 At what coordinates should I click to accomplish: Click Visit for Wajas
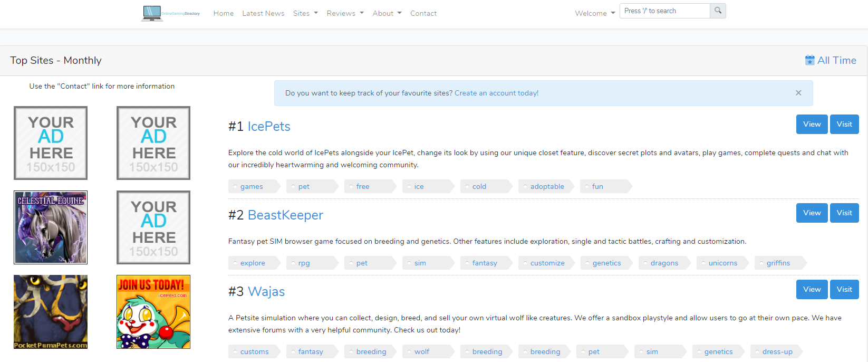point(844,289)
